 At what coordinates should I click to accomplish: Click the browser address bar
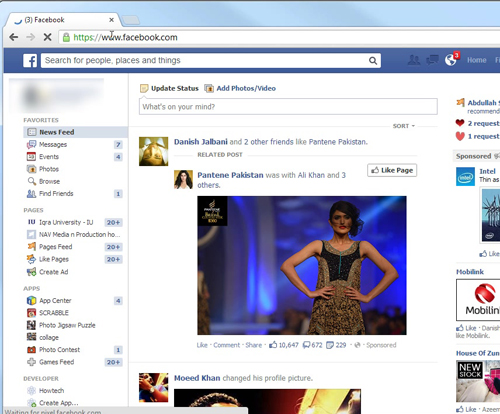279,37
